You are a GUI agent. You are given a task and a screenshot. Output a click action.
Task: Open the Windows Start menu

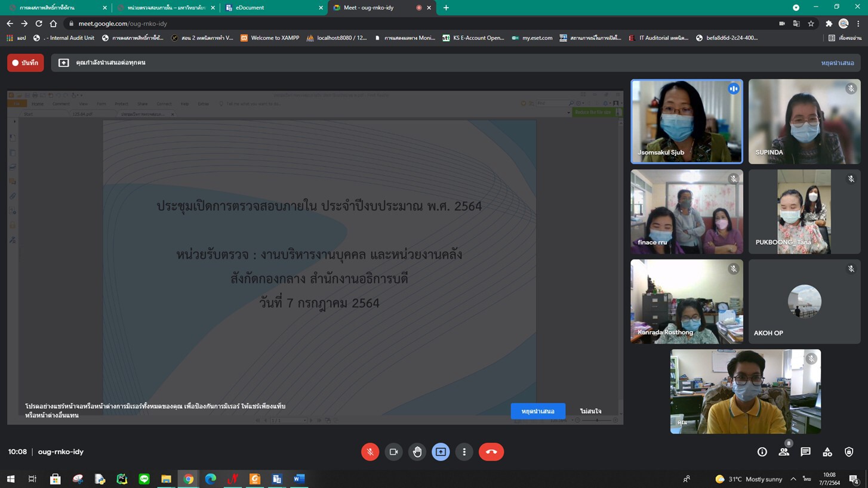click(x=10, y=479)
